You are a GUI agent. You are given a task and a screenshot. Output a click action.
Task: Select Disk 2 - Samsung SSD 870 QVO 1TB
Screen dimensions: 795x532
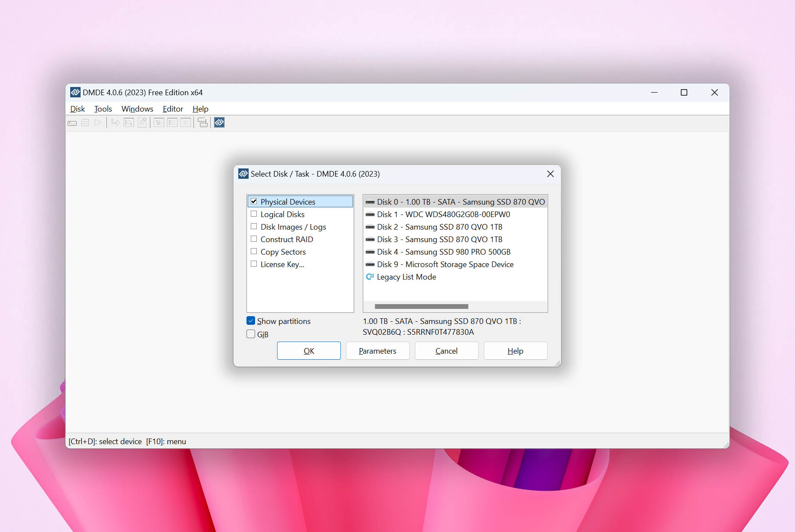[455, 227]
